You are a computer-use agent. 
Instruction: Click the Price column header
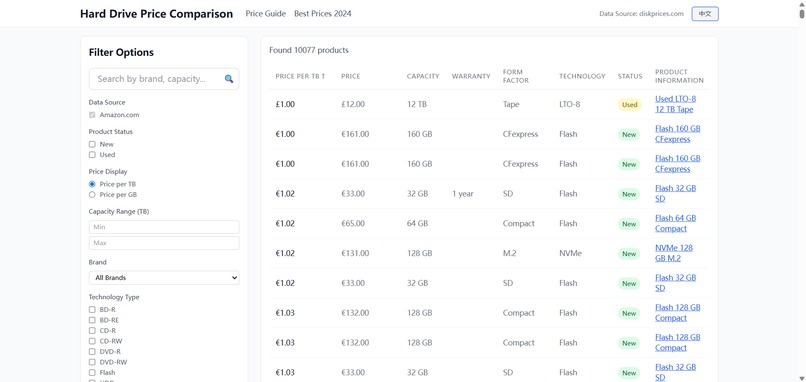pyautogui.click(x=351, y=76)
